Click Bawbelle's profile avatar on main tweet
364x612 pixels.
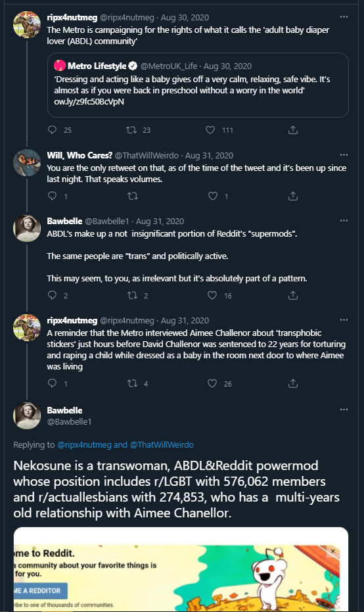coord(27,415)
